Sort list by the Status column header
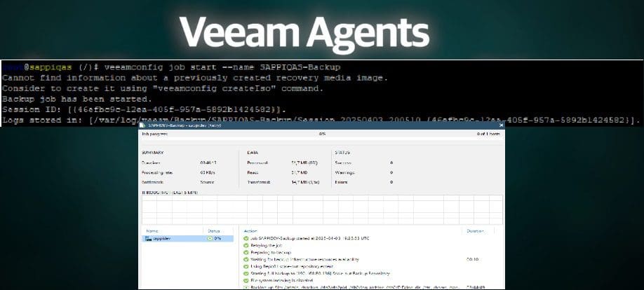644x290 pixels. pos(213,230)
